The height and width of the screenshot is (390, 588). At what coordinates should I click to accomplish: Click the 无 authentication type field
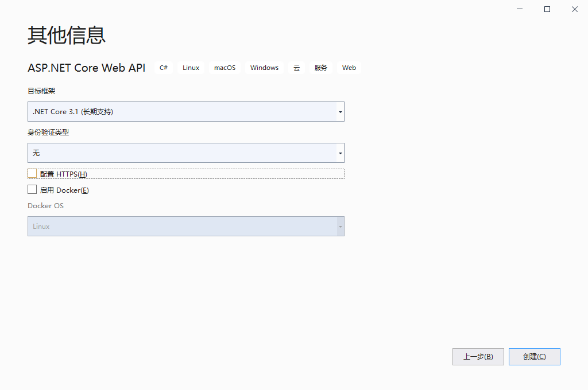pyautogui.click(x=182, y=153)
